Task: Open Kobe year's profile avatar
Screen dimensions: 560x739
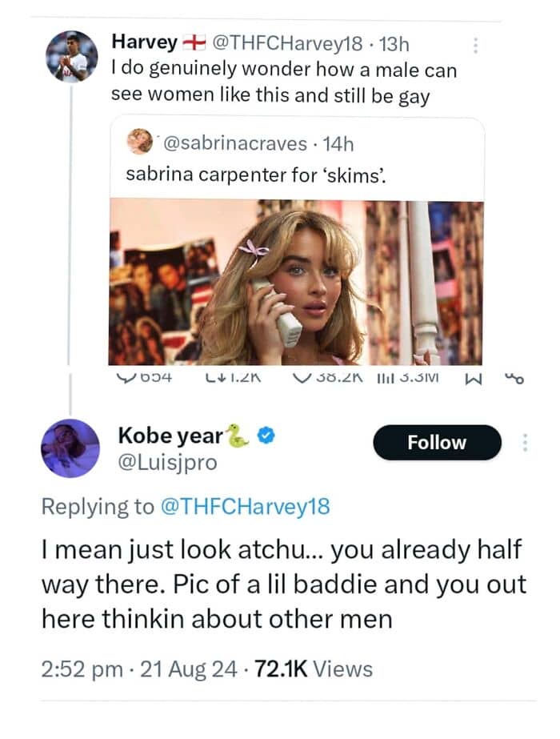Action: tap(70, 448)
